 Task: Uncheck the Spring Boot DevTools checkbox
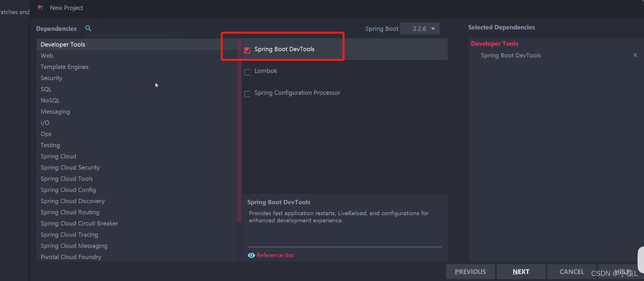248,50
